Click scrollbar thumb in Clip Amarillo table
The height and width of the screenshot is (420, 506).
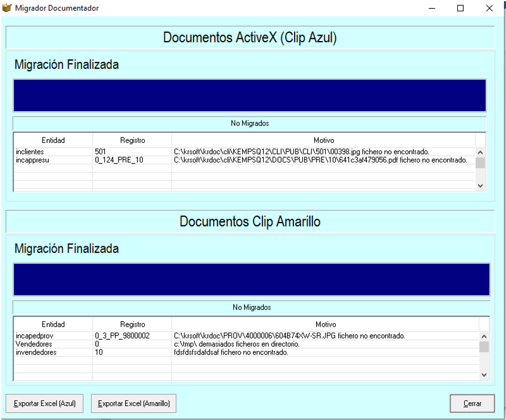484,347
